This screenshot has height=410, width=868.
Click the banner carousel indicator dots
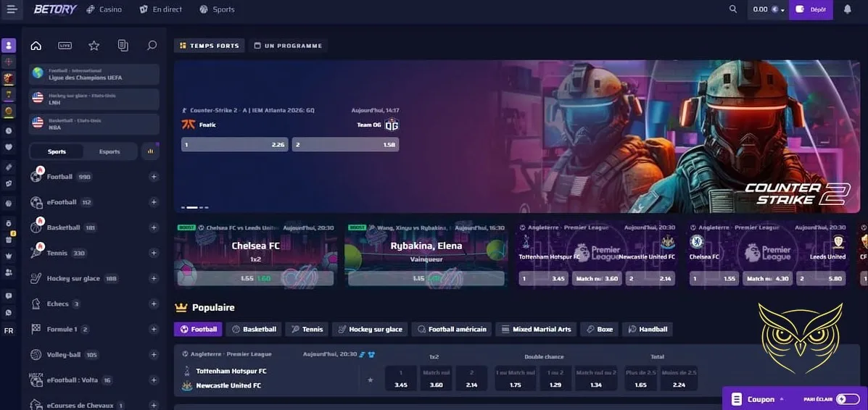point(194,207)
